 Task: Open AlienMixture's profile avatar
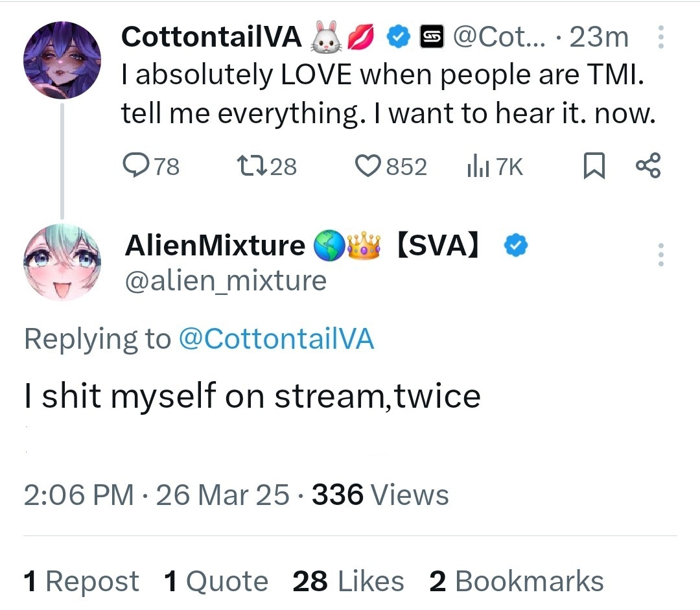pyautogui.click(x=62, y=262)
